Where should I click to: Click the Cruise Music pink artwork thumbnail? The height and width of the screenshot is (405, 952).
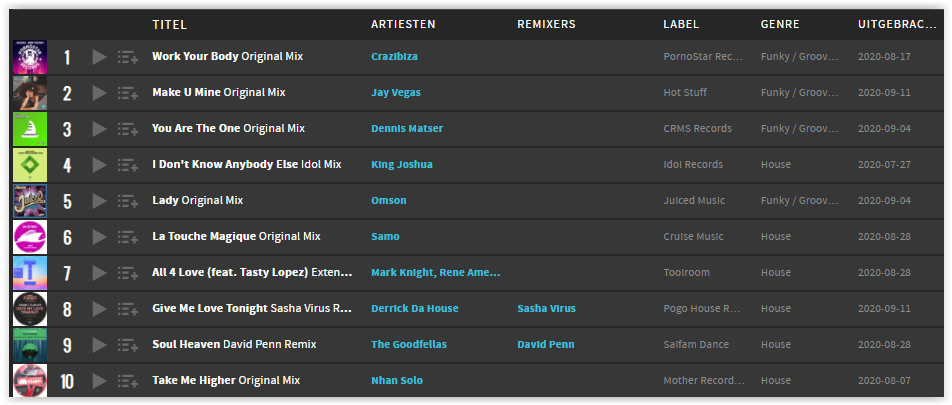(30, 237)
